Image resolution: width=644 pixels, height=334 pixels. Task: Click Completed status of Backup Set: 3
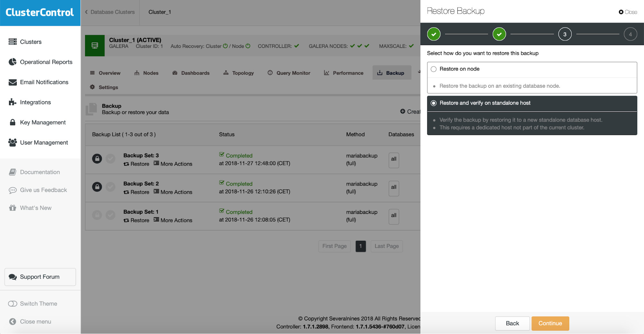(x=236, y=155)
